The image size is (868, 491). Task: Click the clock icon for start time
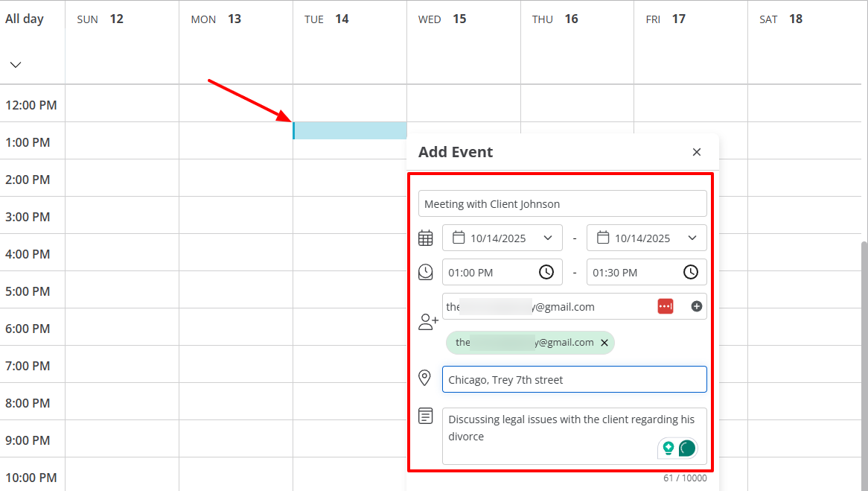click(x=549, y=272)
